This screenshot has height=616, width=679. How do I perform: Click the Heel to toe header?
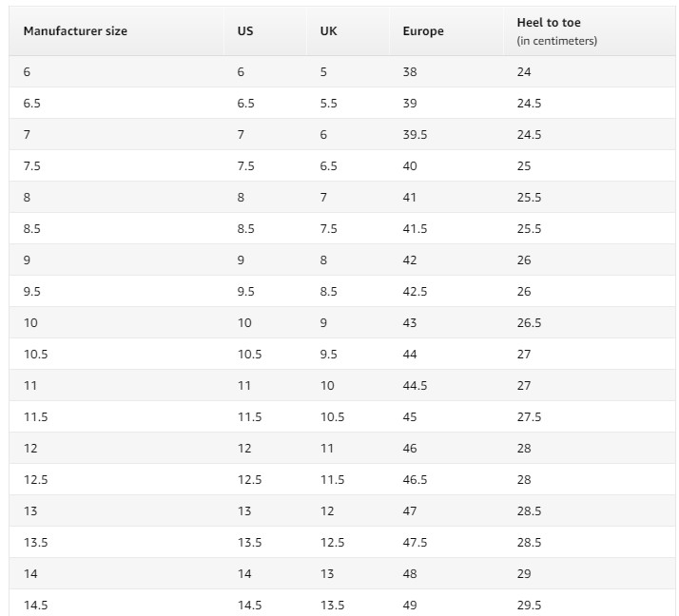(549, 23)
